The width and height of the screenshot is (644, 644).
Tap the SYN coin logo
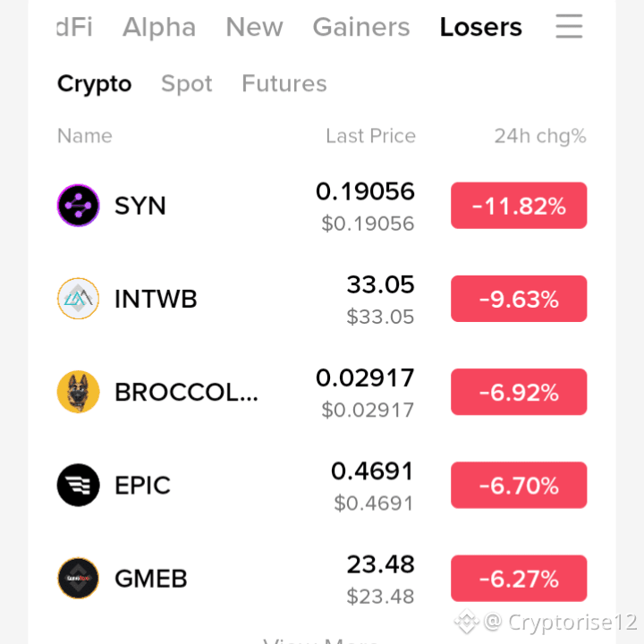click(x=78, y=206)
